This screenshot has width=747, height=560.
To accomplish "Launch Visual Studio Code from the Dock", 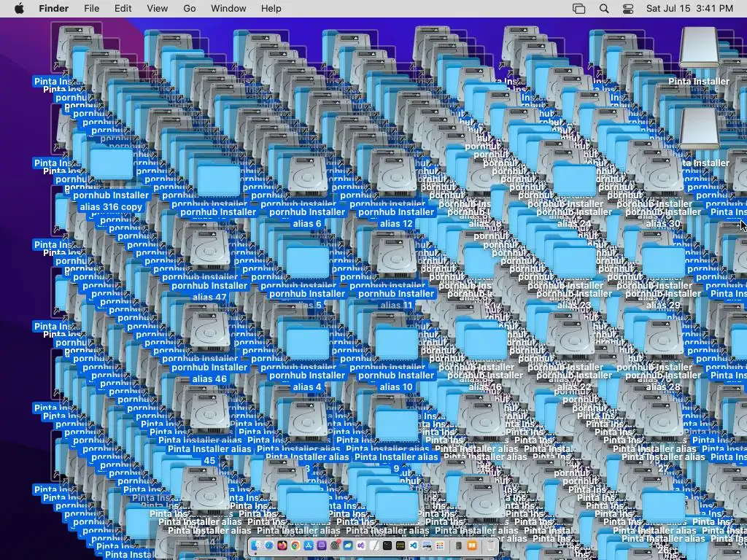I will pos(414,545).
